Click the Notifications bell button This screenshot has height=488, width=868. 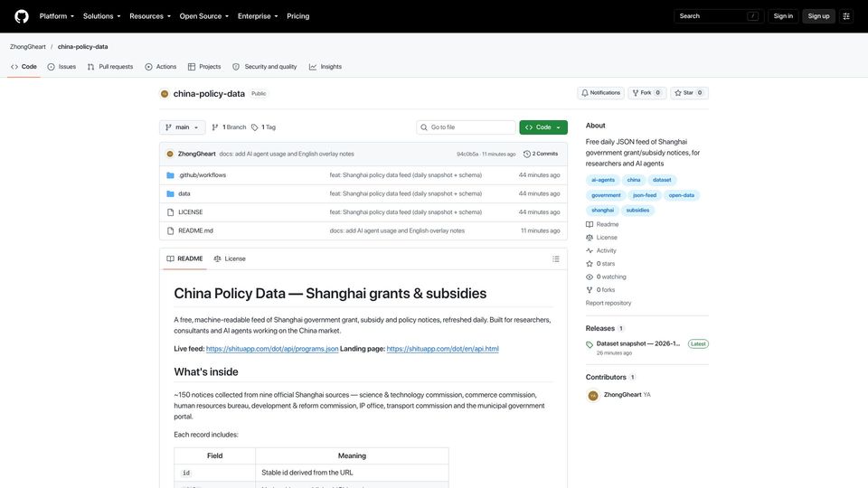tap(600, 93)
